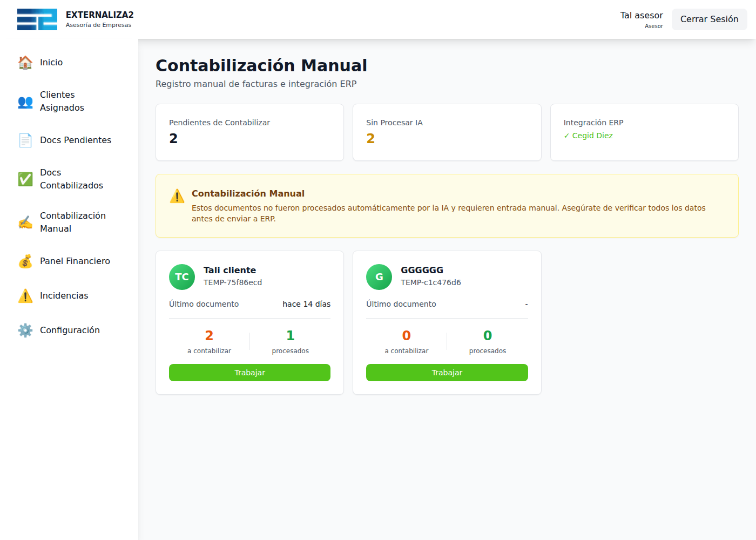Click the Cerrar Sesión button
This screenshot has width=756, height=540.
709,19
